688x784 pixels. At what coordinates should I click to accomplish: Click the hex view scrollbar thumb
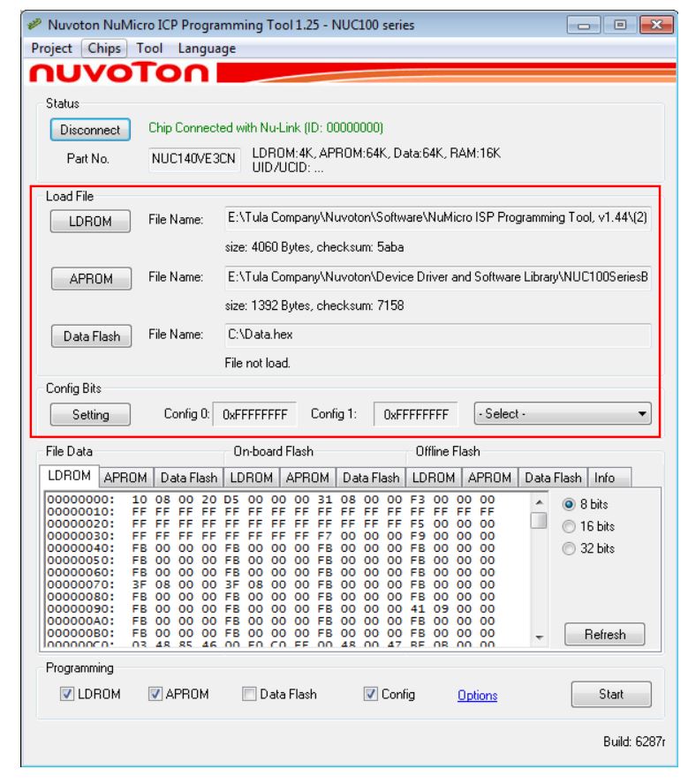539,520
